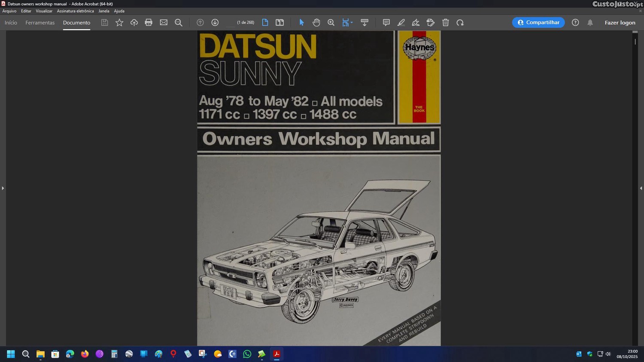Add a comment with the note icon
The height and width of the screenshot is (362, 644).
(x=386, y=23)
